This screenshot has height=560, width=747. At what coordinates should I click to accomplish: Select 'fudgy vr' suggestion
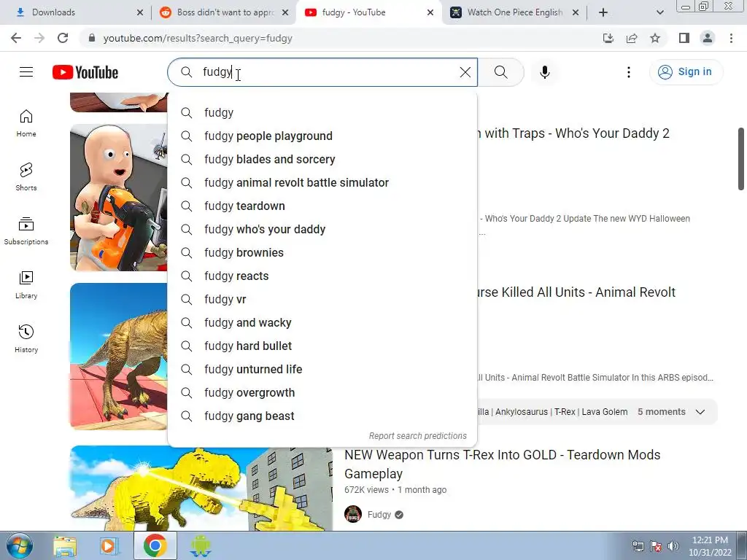coord(322,299)
